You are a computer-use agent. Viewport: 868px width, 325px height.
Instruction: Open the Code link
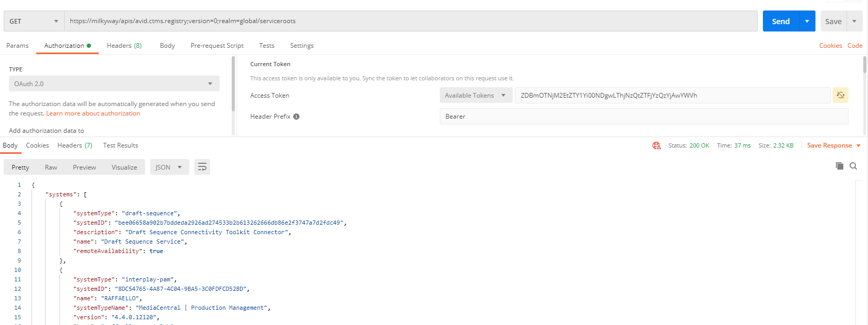pos(855,46)
